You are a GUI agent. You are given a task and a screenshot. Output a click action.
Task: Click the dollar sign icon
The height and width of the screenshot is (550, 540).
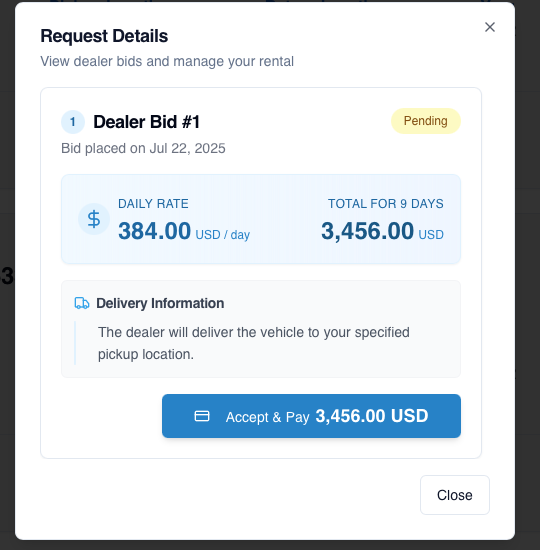point(94,219)
